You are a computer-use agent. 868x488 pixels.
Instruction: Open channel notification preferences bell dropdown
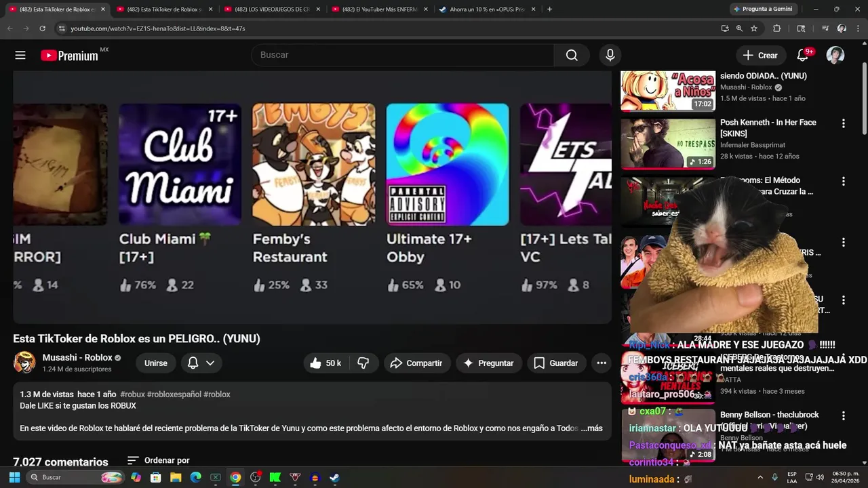click(201, 363)
